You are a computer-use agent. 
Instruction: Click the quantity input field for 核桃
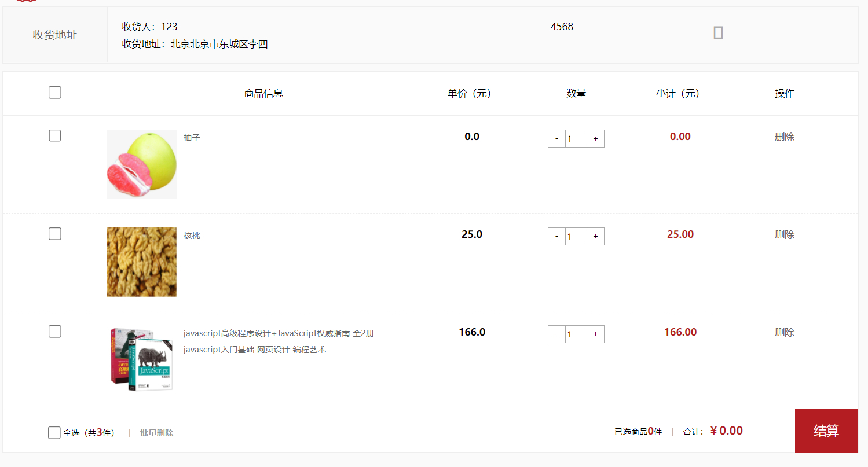click(x=576, y=236)
